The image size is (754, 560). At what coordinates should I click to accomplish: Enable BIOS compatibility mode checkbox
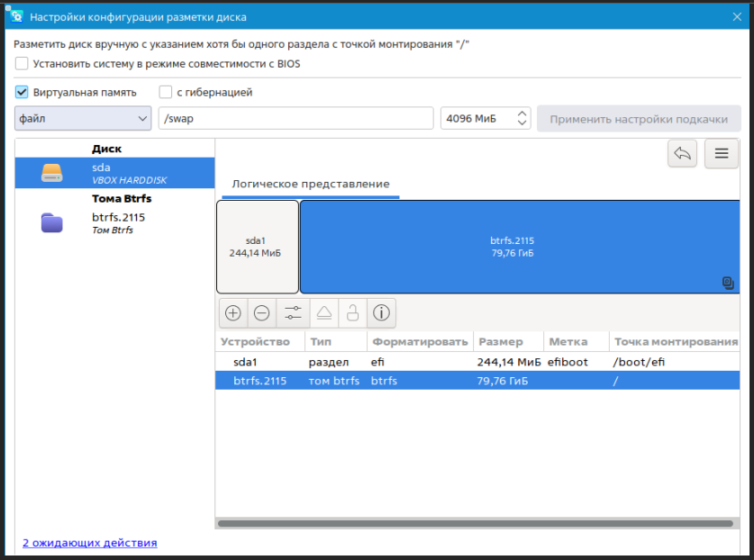click(22, 64)
